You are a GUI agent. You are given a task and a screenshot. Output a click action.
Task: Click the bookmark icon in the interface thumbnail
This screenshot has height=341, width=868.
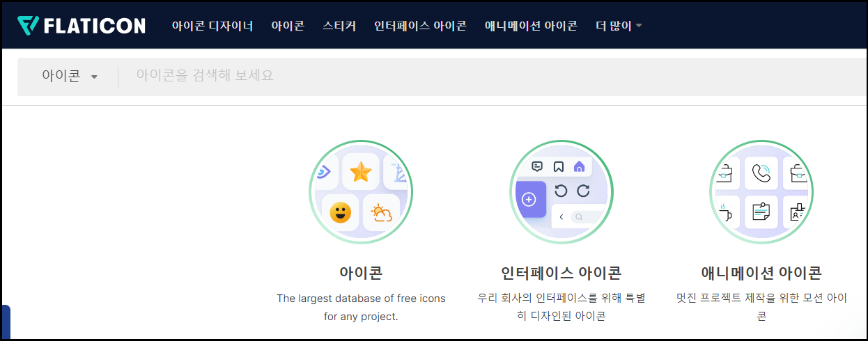pyautogui.click(x=558, y=166)
